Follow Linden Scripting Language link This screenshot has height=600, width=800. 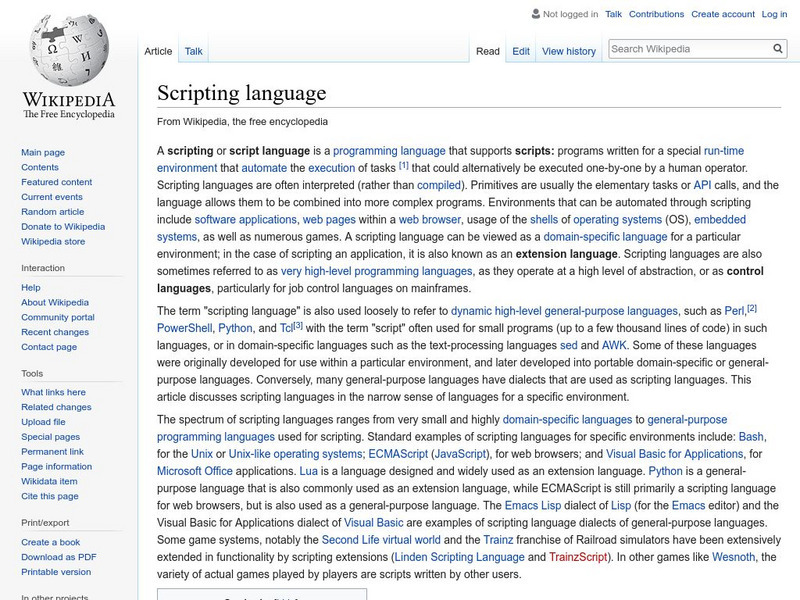click(460, 557)
